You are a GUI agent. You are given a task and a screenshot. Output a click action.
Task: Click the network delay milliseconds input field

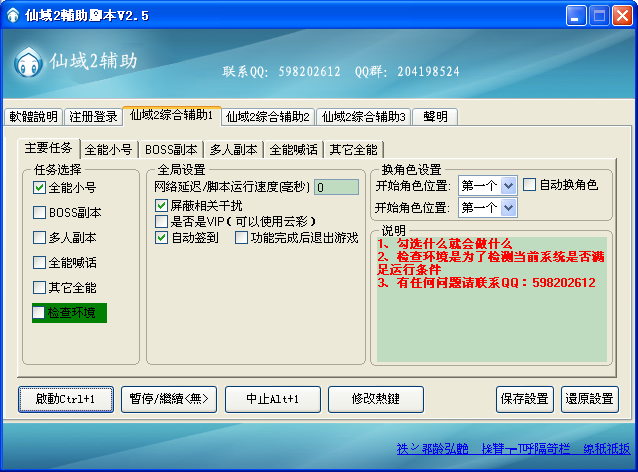click(x=336, y=187)
